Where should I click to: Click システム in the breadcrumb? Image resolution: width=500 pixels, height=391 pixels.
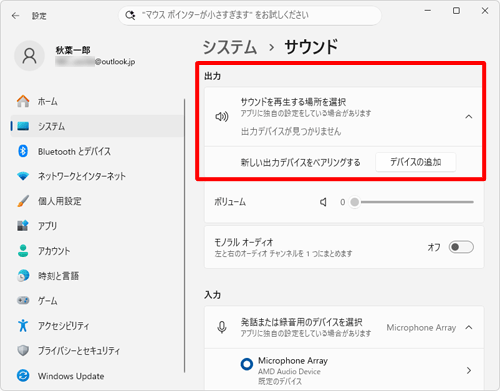coord(230,47)
